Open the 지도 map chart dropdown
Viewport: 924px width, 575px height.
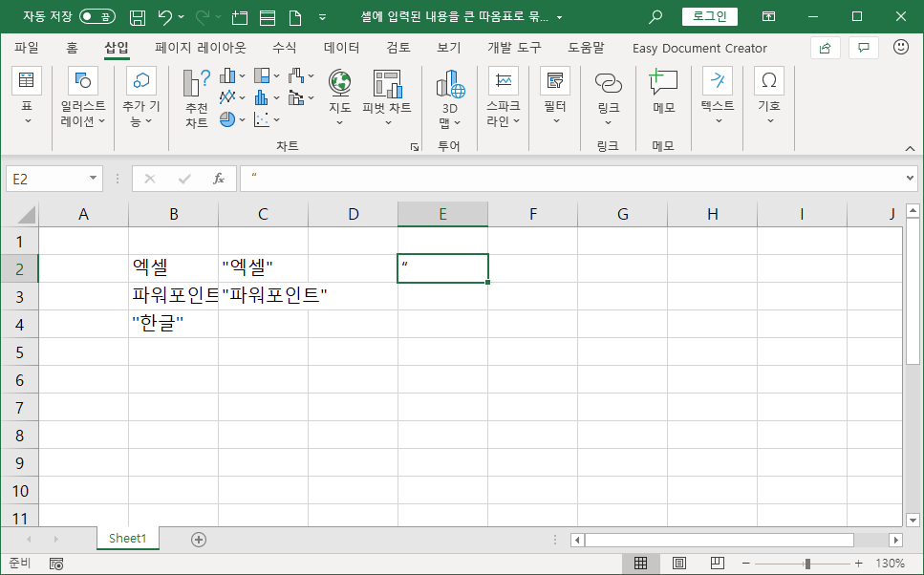click(340, 97)
